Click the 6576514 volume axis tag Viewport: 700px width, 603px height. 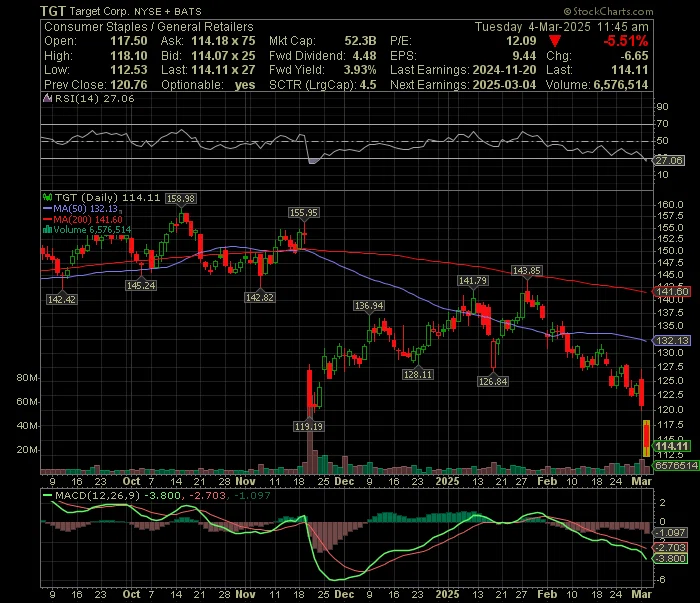point(676,465)
